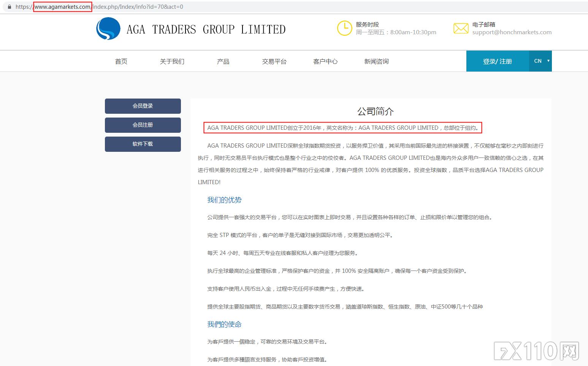Expand the 客户中心 navigation menu
The height and width of the screenshot is (366, 588).
click(325, 61)
